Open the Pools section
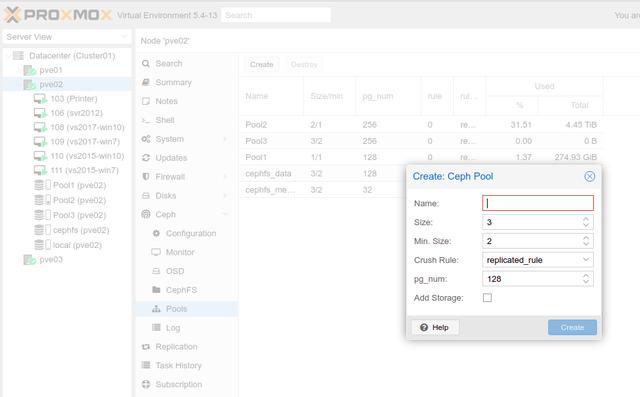640x397 pixels. (187, 309)
